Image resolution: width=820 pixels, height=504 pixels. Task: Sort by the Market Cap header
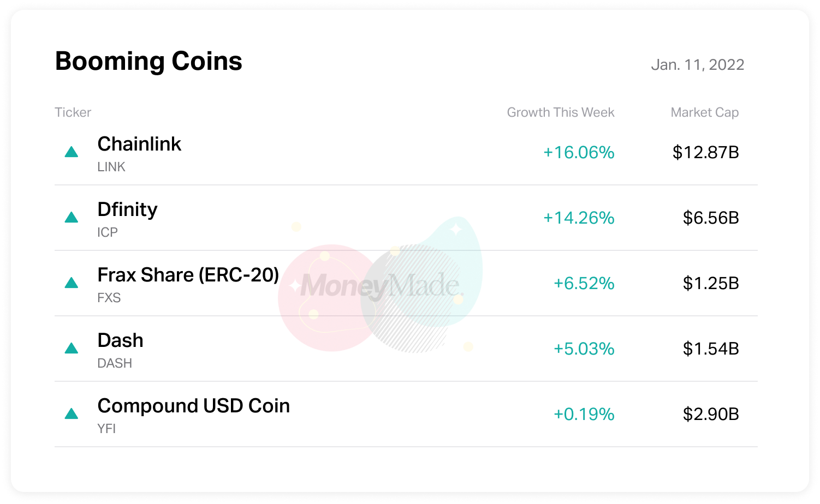pos(704,112)
